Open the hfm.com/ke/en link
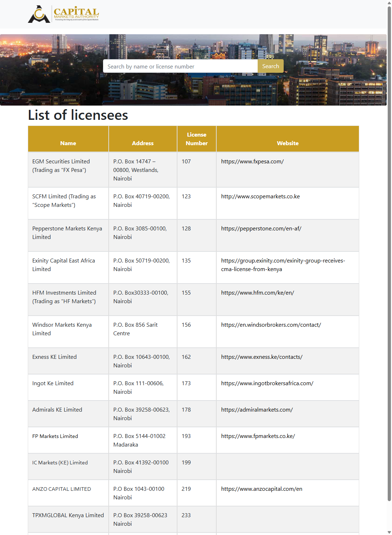Viewport: 392px width, 535px height. point(257,293)
